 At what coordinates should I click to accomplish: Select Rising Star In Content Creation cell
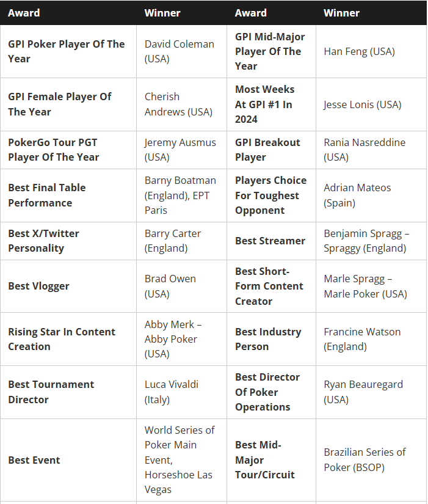click(x=62, y=339)
